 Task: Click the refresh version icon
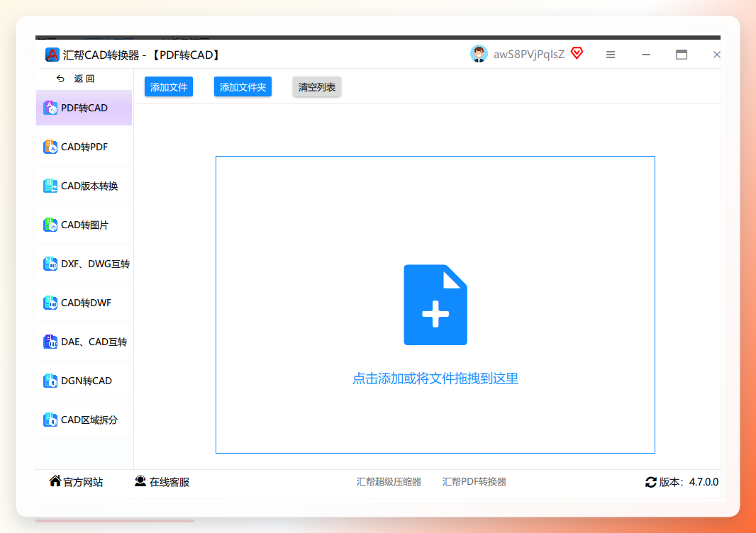(x=651, y=482)
